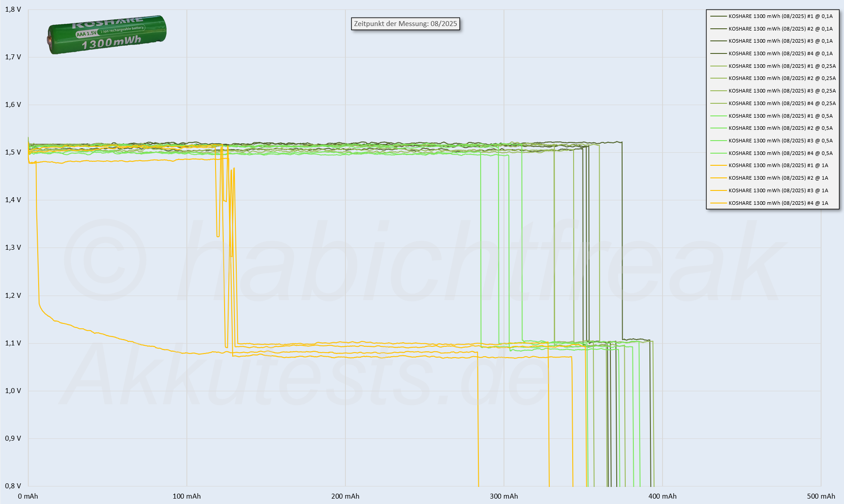
Task: Click the '100 mAh' x-axis label
Action: point(187,496)
